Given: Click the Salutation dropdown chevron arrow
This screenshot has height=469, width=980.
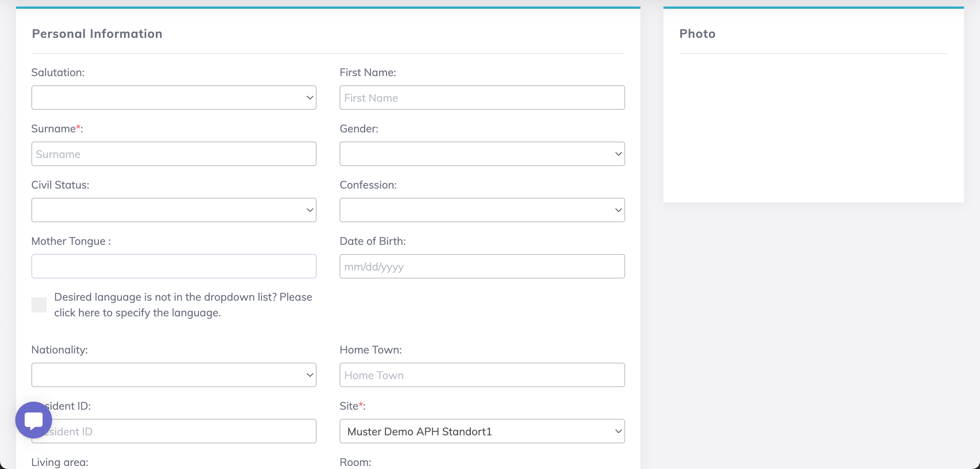Looking at the screenshot, I should [x=310, y=98].
